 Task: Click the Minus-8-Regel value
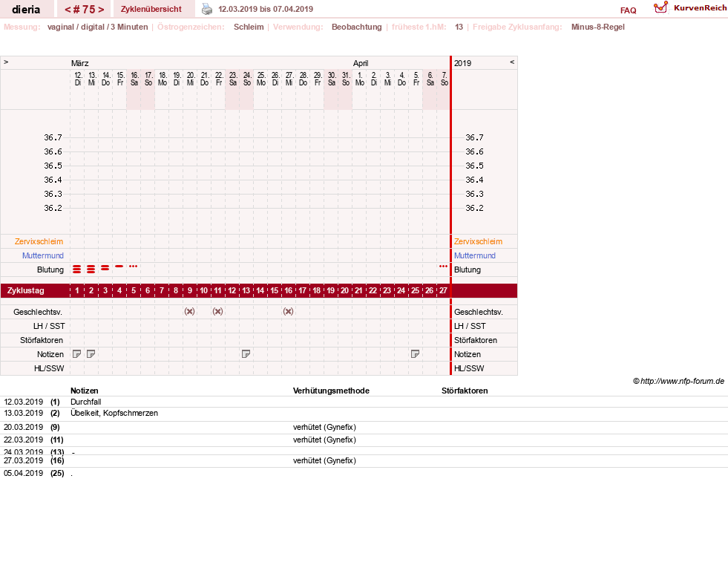pyautogui.click(x=597, y=27)
